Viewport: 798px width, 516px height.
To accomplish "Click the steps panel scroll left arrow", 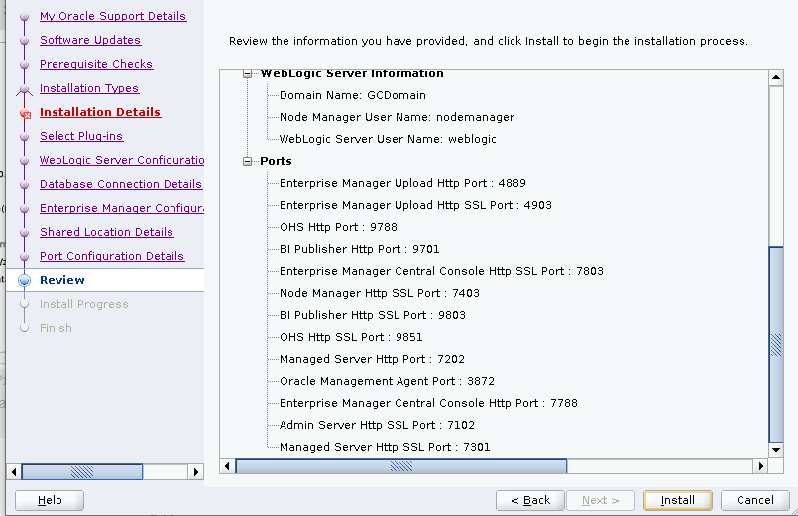I will coord(14,472).
